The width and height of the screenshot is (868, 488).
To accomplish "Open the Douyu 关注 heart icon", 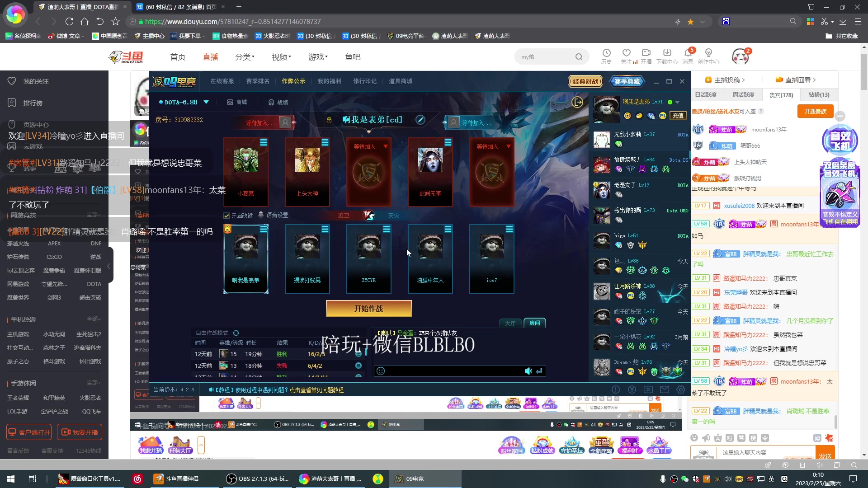I will click(627, 56).
